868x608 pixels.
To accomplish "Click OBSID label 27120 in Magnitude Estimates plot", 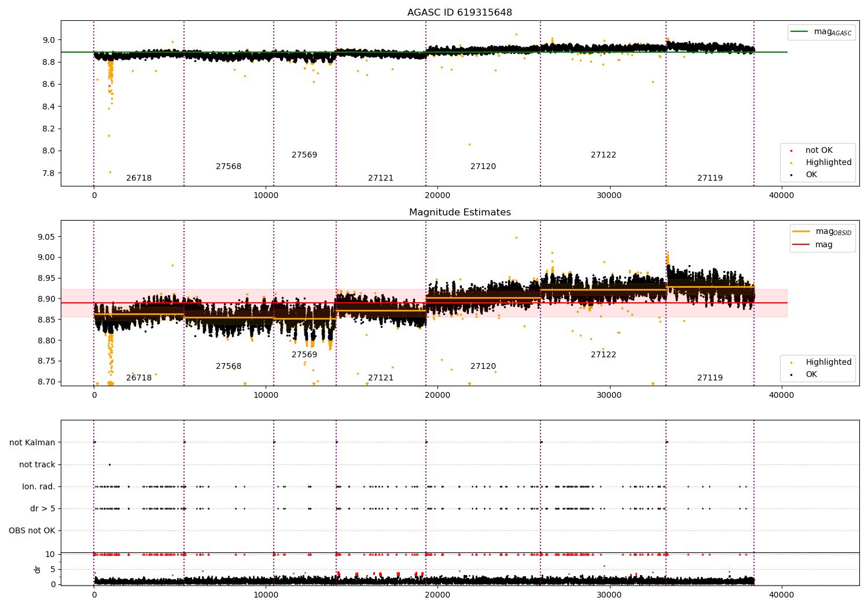I will pos(483,367).
